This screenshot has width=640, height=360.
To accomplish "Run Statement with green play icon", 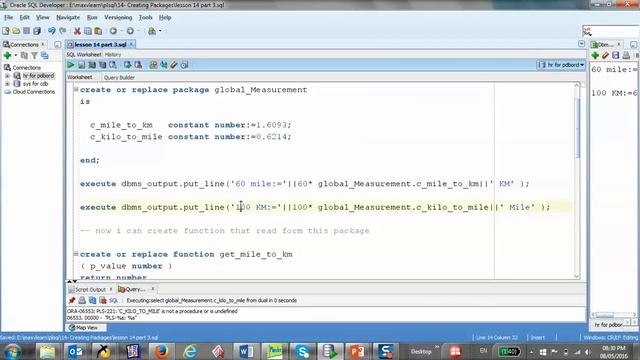I will (x=71, y=65).
